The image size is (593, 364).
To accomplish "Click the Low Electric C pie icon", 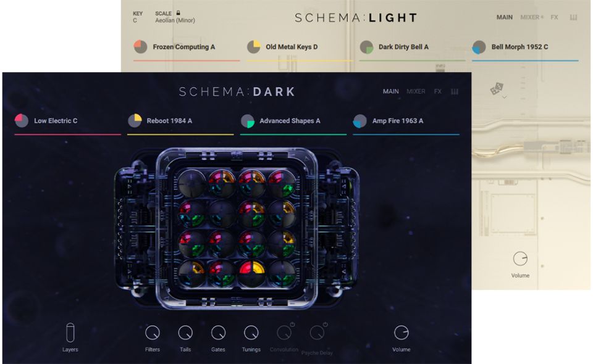I will click(x=22, y=120).
